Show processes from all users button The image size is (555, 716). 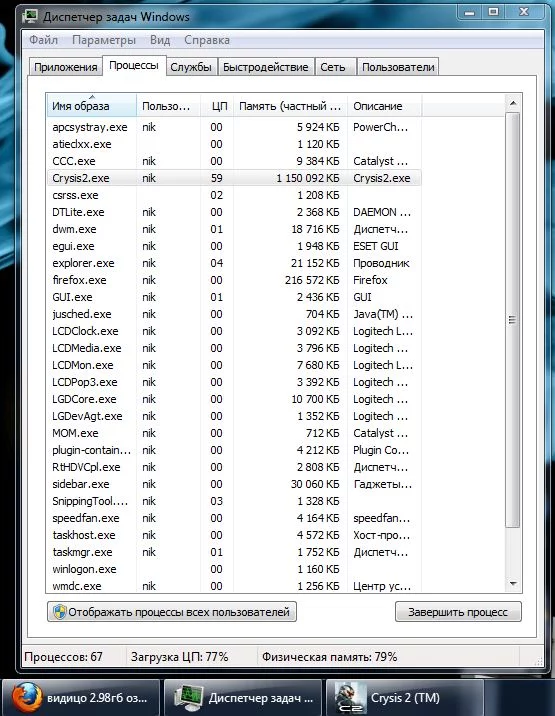172,612
